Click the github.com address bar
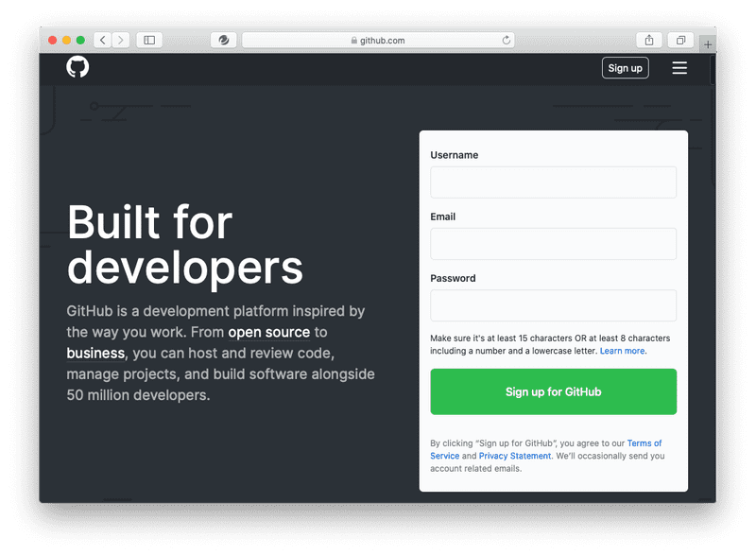 click(x=378, y=40)
